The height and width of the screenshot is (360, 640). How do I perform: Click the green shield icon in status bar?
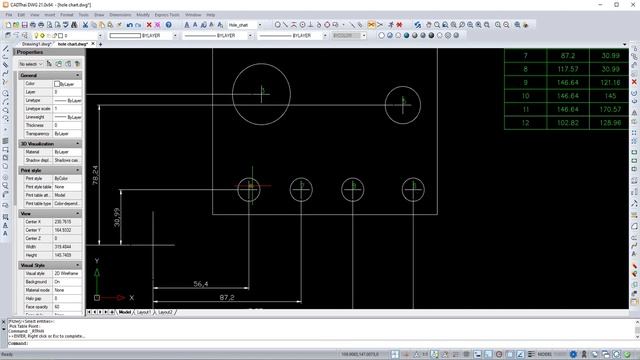627,354
